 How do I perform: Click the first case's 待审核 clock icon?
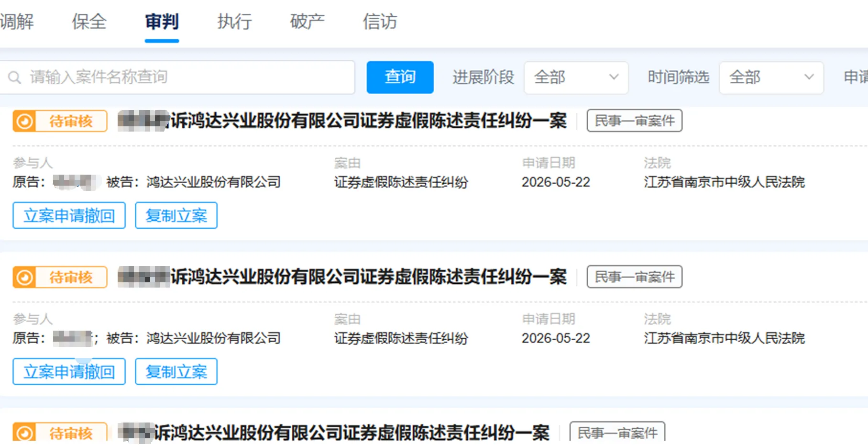tap(24, 121)
